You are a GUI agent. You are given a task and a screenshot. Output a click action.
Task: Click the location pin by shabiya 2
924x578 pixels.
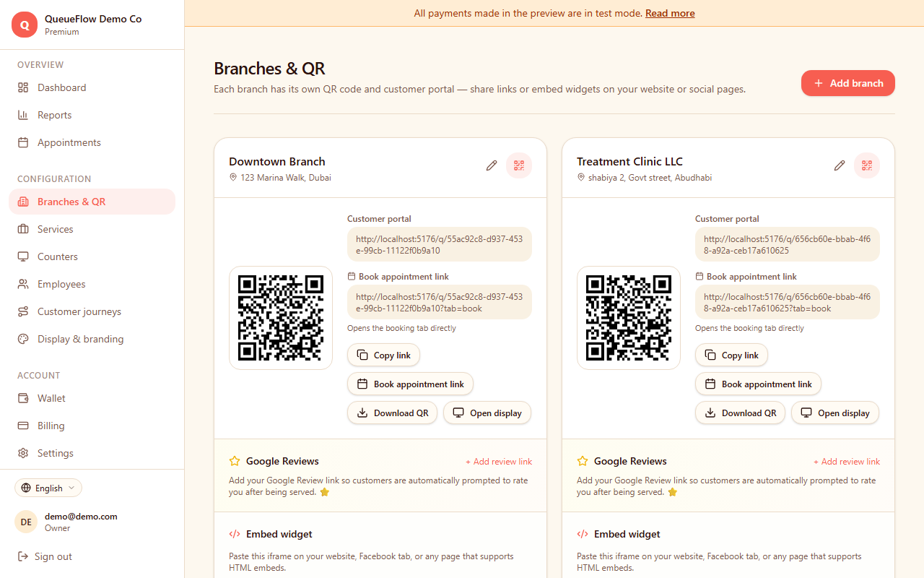point(581,177)
